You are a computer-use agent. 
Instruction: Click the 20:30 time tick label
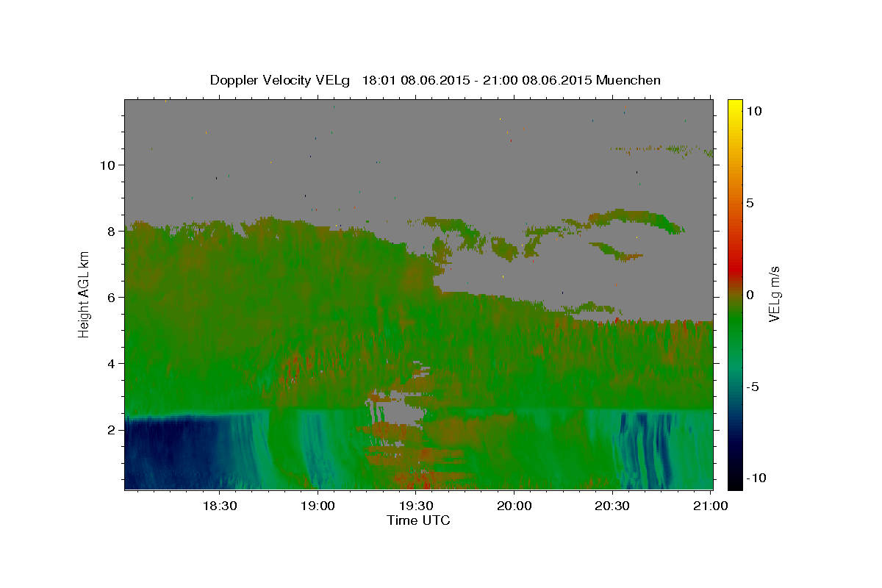[613, 506]
